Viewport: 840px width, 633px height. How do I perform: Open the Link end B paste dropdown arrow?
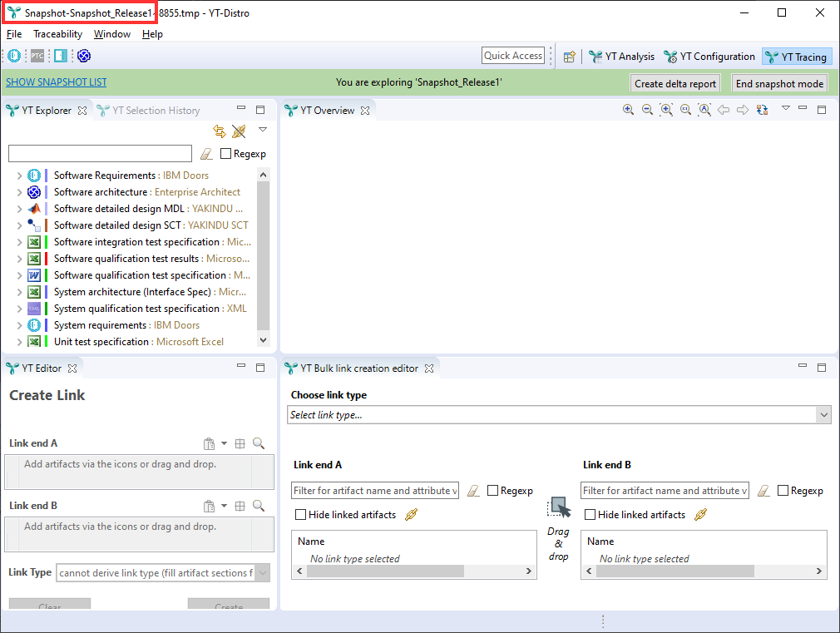click(x=224, y=506)
